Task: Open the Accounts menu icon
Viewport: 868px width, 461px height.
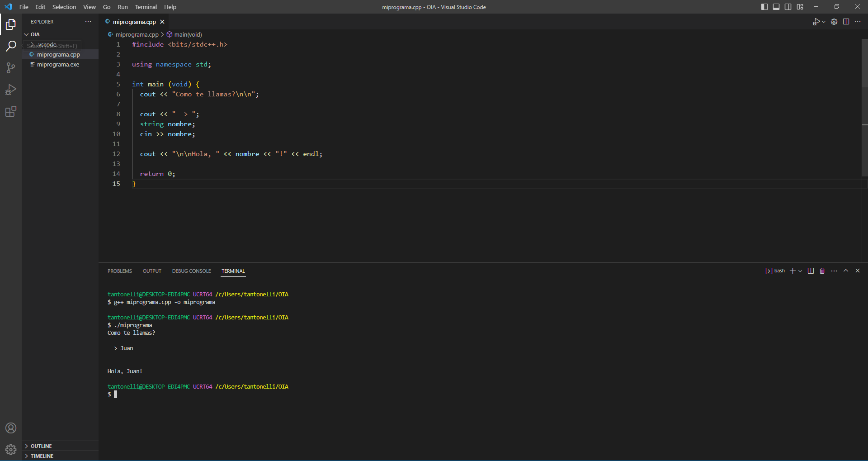Action: pos(11,428)
